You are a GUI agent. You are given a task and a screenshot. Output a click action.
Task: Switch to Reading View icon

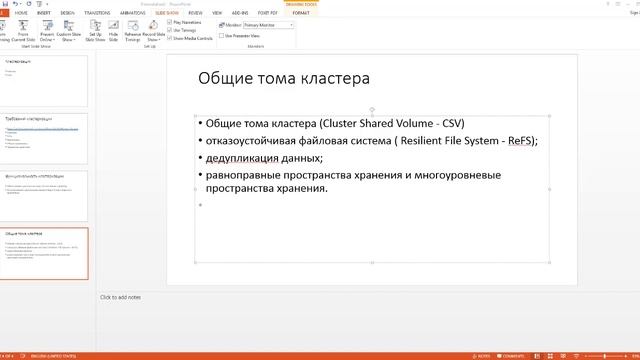click(563, 356)
